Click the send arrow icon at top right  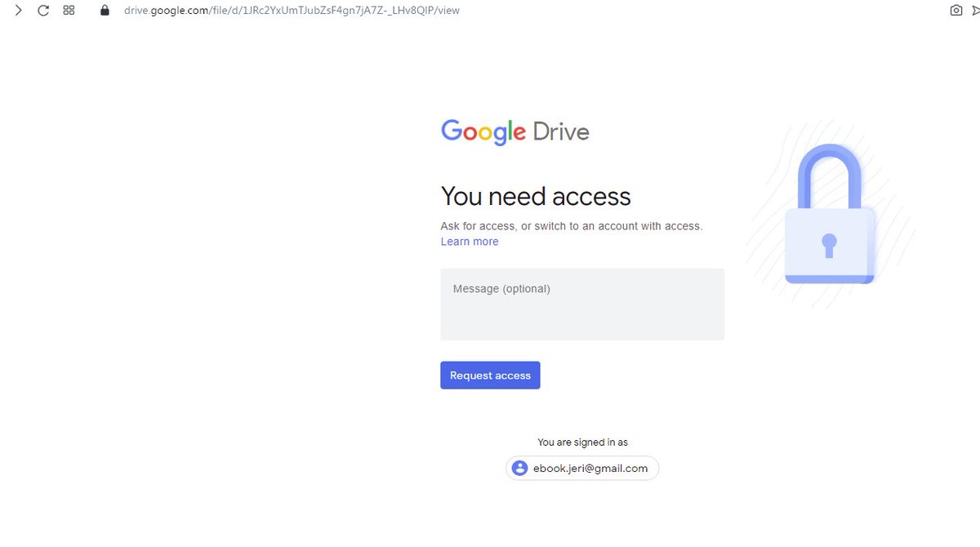pyautogui.click(x=977, y=11)
